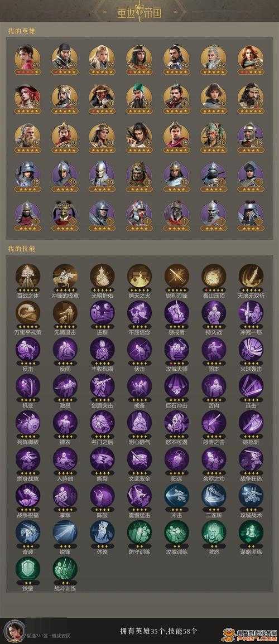Viewport: 279px width, 644px height.
Task: Choose the blue 二连斩 skill icon
Action: (x=214, y=495)
